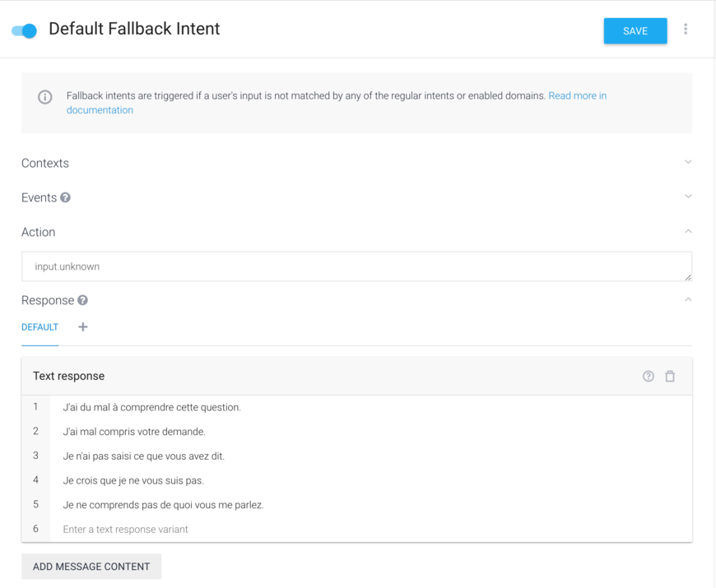Edit response "J'ai mal compris votre demande."
Viewport: 716px width, 588px height.
coord(134,432)
